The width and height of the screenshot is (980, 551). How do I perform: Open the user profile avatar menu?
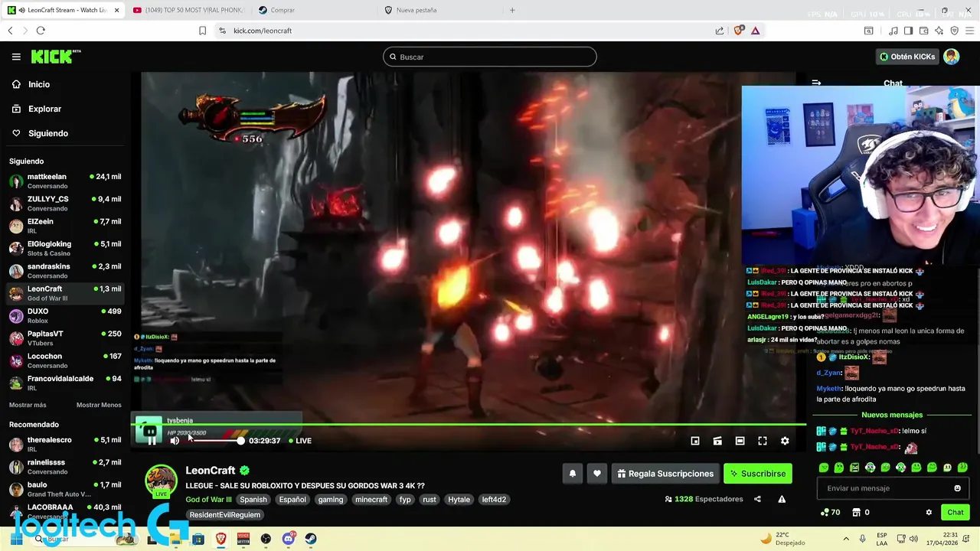click(952, 57)
